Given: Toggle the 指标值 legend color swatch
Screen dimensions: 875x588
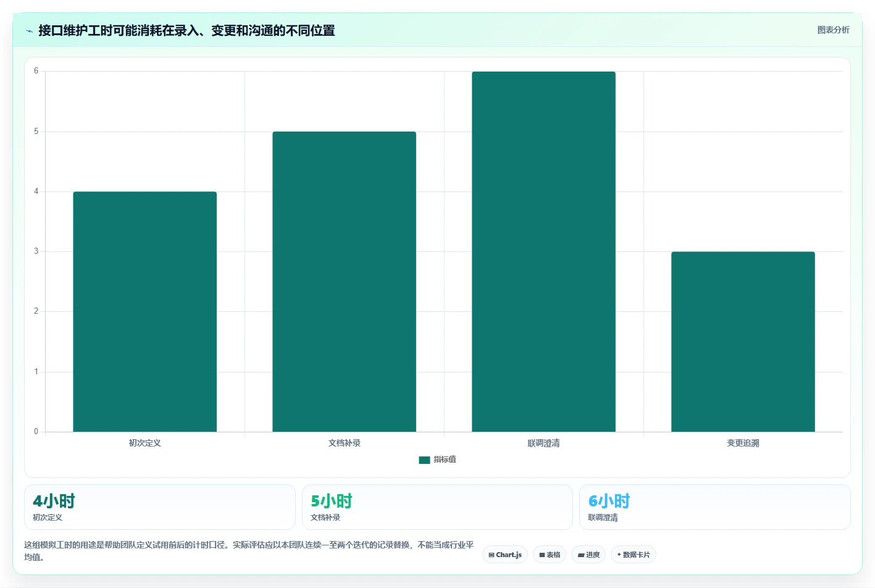Looking at the screenshot, I should [x=424, y=460].
